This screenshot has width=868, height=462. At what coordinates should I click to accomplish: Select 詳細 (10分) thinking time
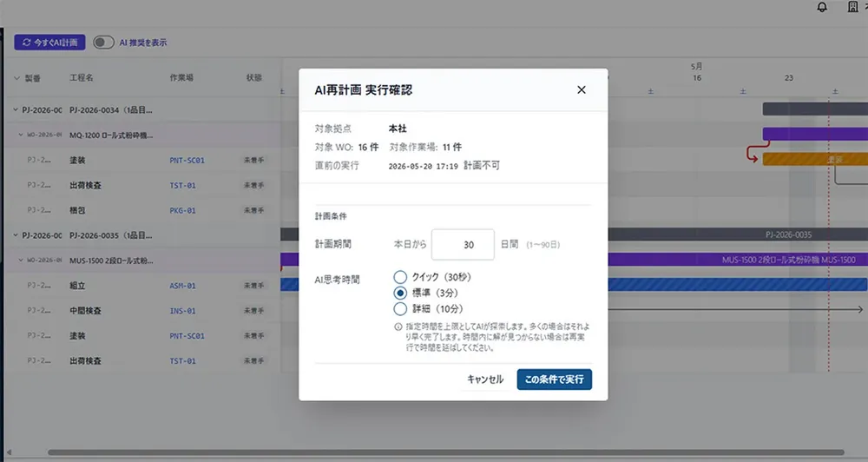400,309
